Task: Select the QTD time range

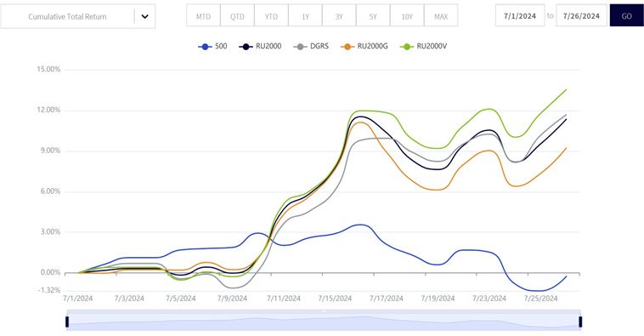Action: point(237,16)
